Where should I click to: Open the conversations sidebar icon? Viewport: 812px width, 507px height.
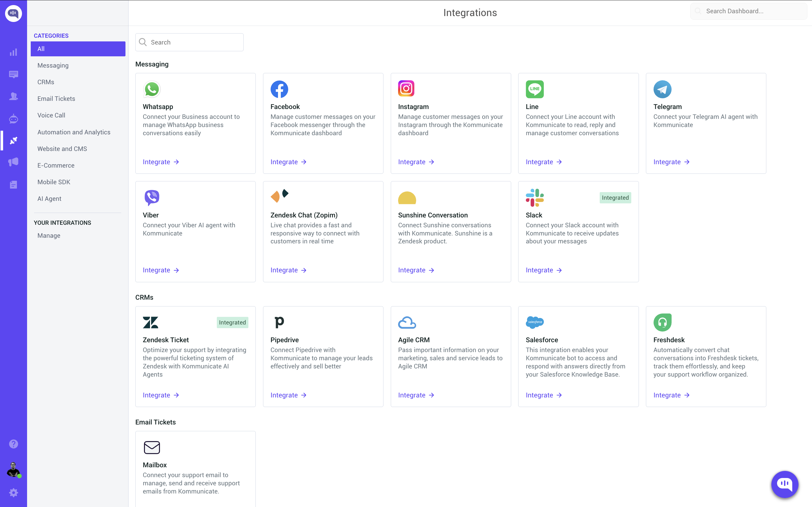14,74
